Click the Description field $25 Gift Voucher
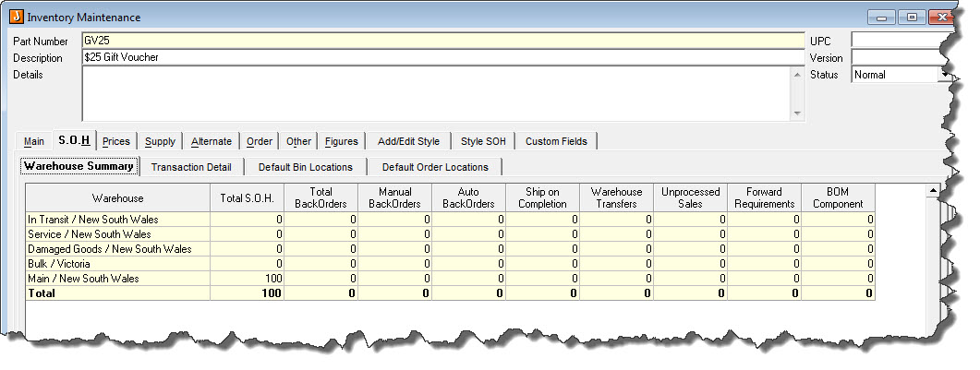980x370 pixels. pyautogui.click(x=443, y=57)
